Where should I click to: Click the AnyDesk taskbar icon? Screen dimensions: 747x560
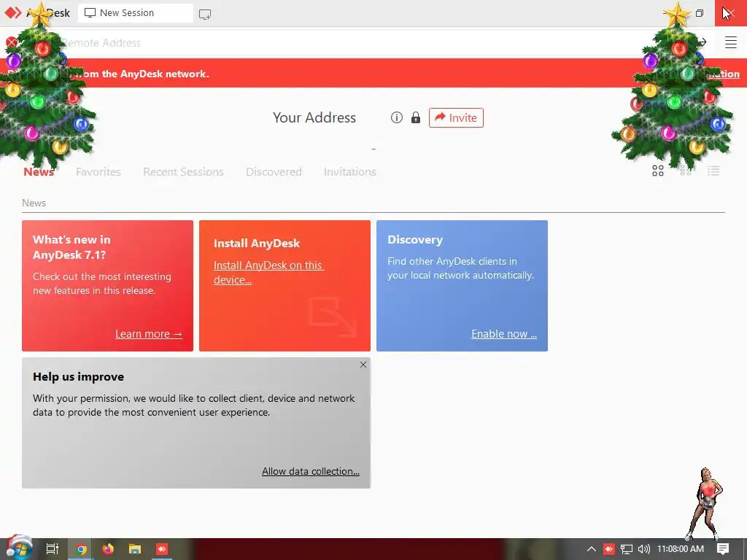pyautogui.click(x=162, y=549)
